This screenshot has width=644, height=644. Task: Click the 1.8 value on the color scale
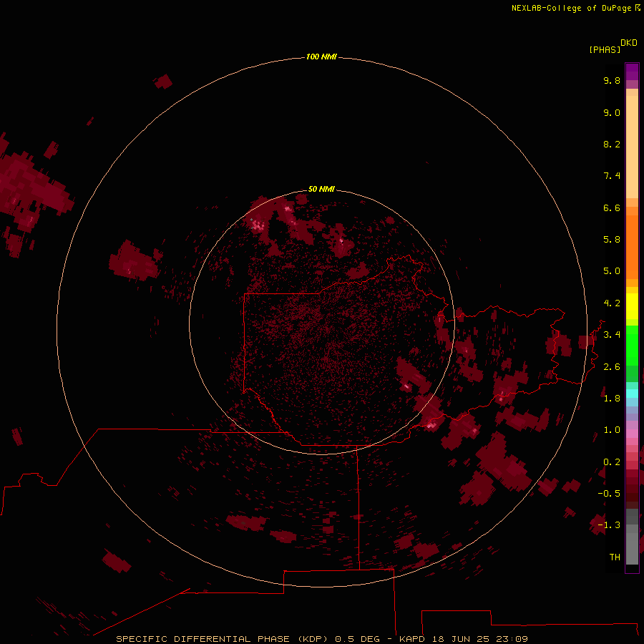pyautogui.click(x=612, y=399)
